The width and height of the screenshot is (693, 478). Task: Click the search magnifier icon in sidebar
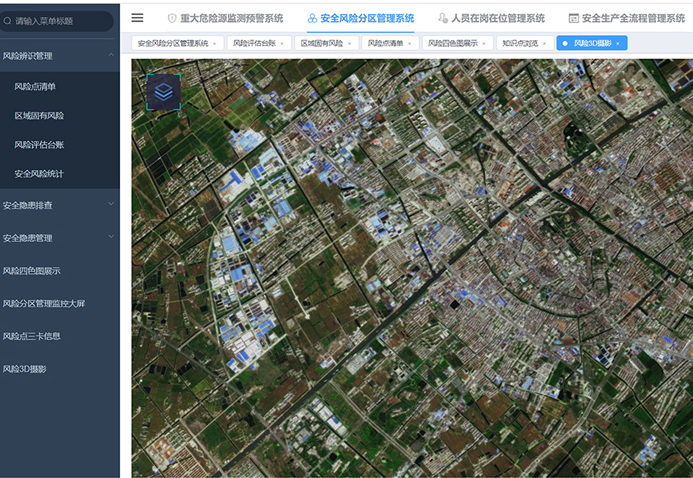9,20
